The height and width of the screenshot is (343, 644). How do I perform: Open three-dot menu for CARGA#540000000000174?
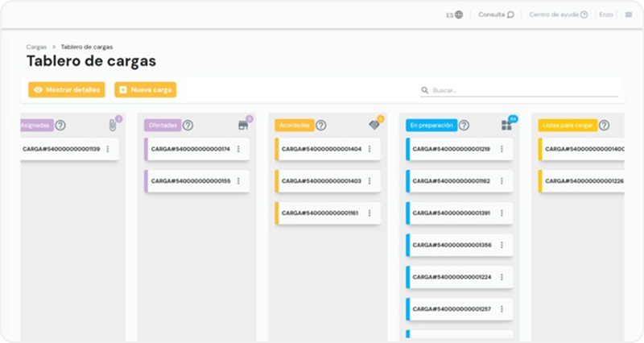(238, 149)
